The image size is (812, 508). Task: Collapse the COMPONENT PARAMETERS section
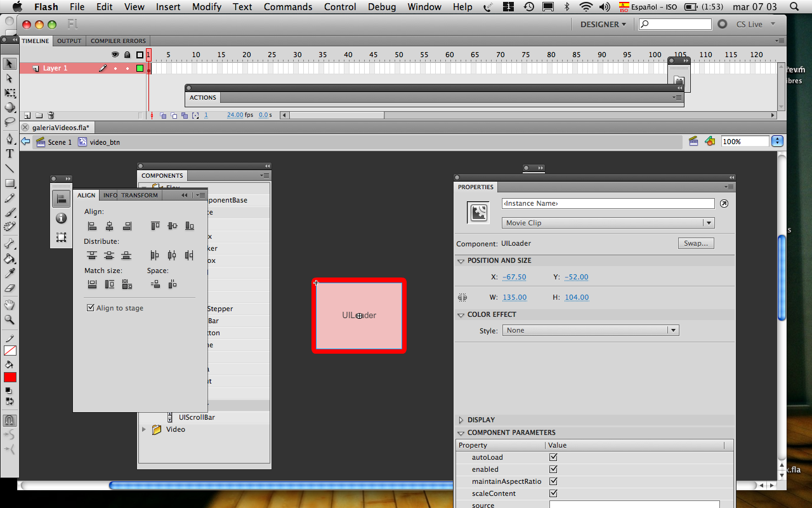pyautogui.click(x=461, y=432)
